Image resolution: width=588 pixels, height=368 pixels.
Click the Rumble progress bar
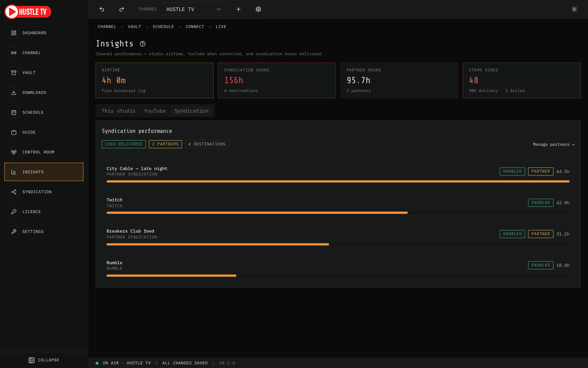point(338,275)
